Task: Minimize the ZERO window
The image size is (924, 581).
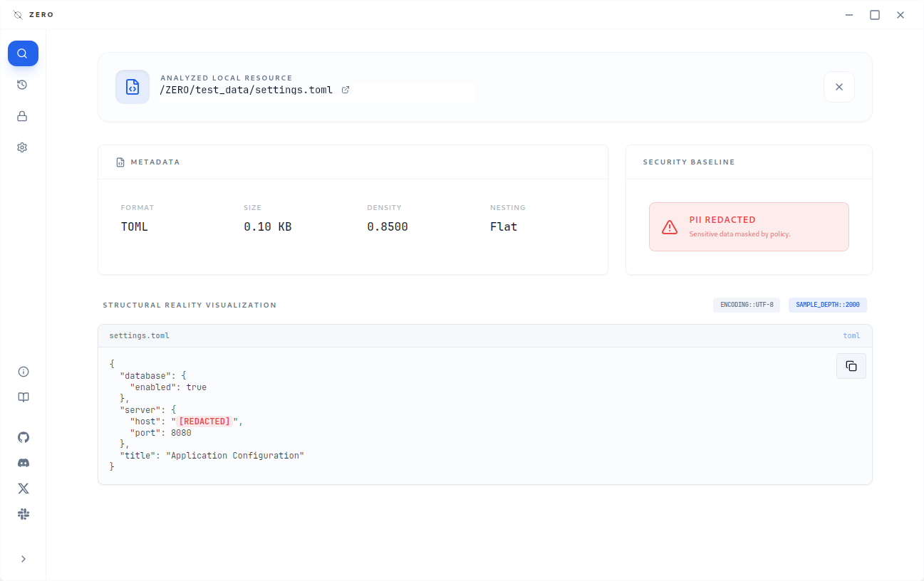Action: click(849, 15)
